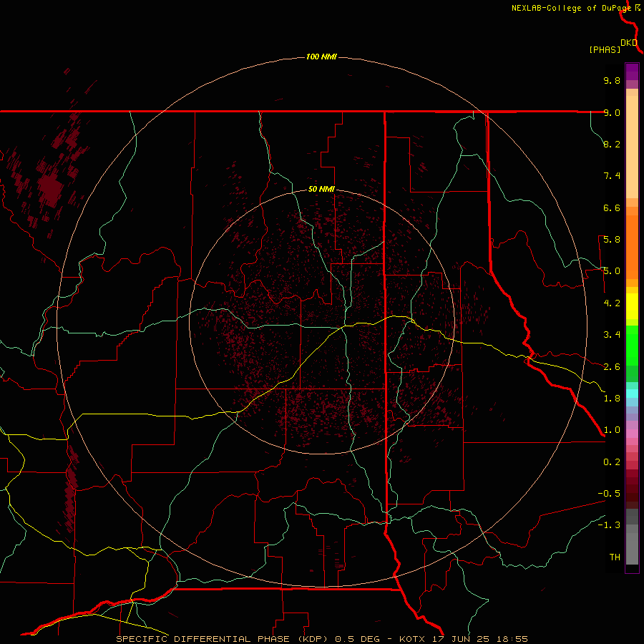Screen dimensions: 644x644
Task: Click the elongated dark red echo along the west edge
Action: click(x=71, y=489)
